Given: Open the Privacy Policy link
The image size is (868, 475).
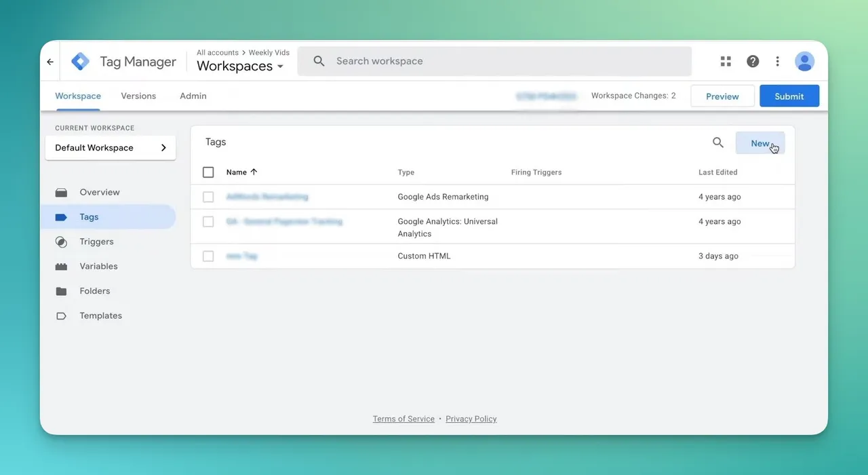Looking at the screenshot, I should pos(471,419).
